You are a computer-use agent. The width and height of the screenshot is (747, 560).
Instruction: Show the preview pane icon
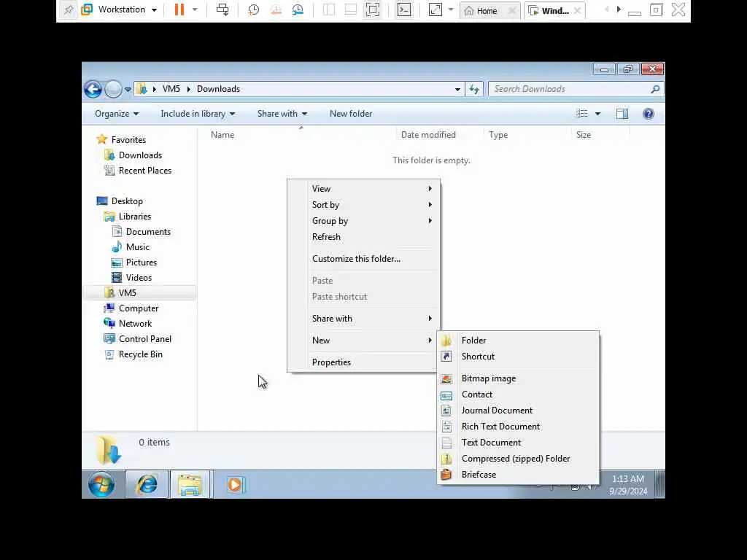[622, 114]
